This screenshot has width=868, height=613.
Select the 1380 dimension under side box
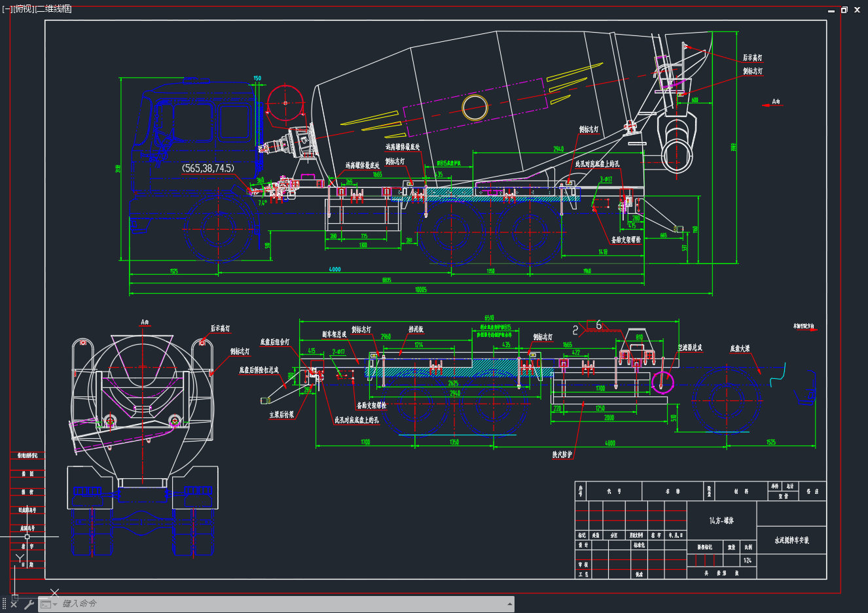coord(363,245)
